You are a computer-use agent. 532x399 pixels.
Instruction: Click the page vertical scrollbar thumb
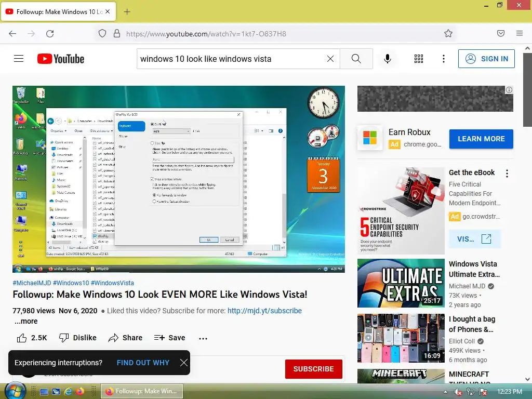(527, 90)
